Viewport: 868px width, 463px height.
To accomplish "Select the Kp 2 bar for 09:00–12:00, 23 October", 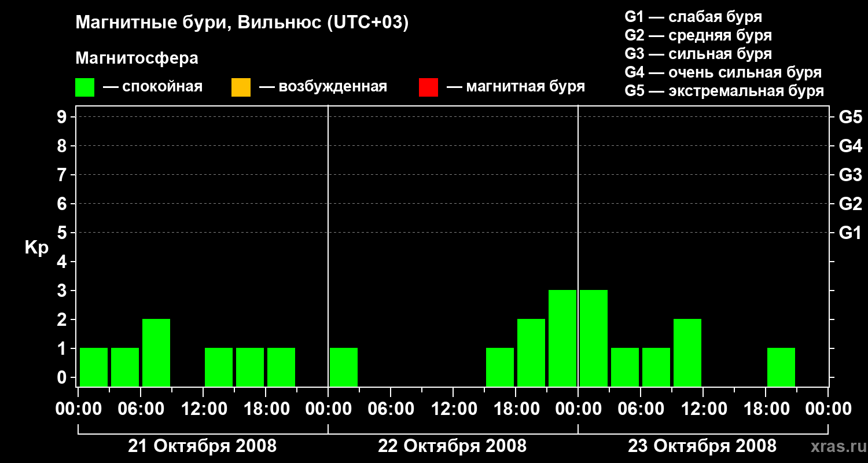I will [x=687, y=352].
